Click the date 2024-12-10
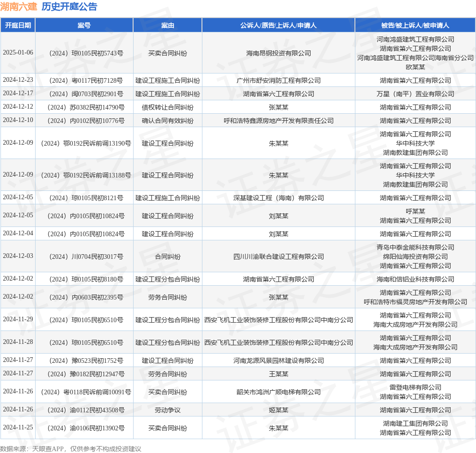The image size is (476, 453). coord(18,120)
